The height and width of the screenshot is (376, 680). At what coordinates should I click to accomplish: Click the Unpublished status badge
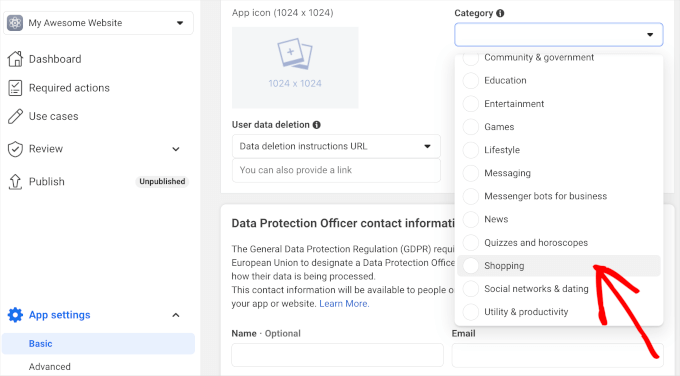(162, 181)
